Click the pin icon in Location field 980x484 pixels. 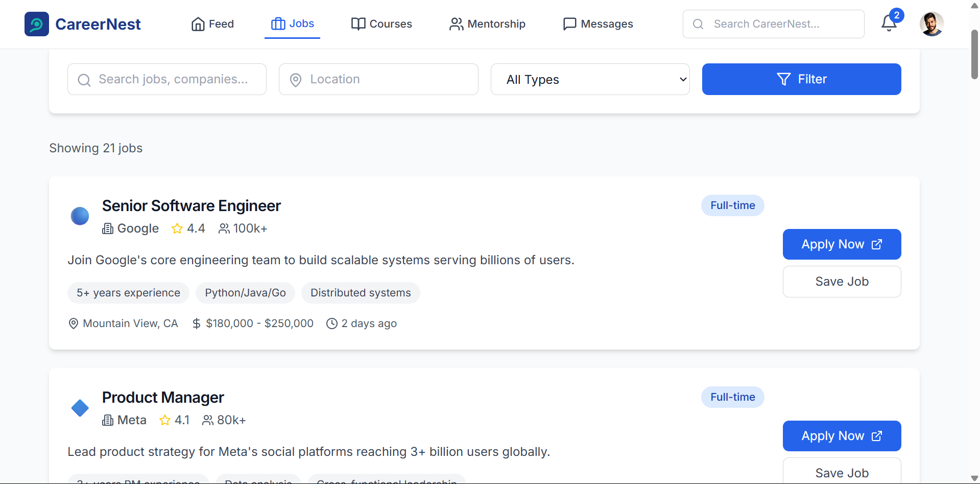tap(296, 80)
